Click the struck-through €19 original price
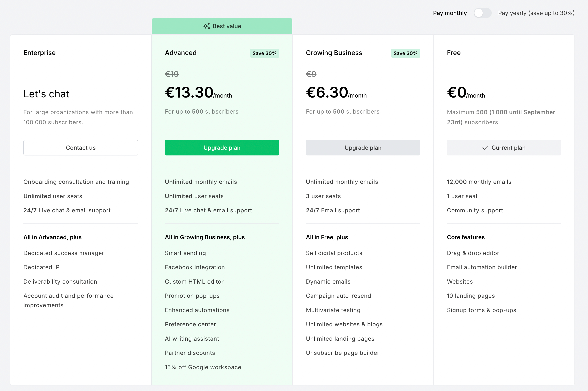This screenshot has height=391, width=588. [172, 74]
